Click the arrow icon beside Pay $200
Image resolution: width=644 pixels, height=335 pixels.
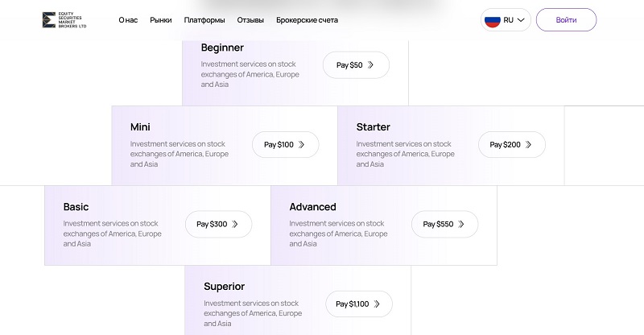(x=528, y=145)
